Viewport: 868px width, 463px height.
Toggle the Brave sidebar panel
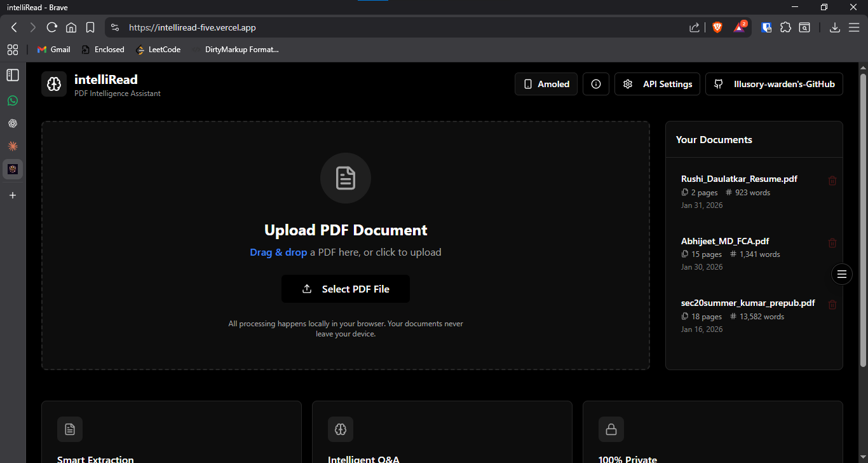click(x=13, y=75)
